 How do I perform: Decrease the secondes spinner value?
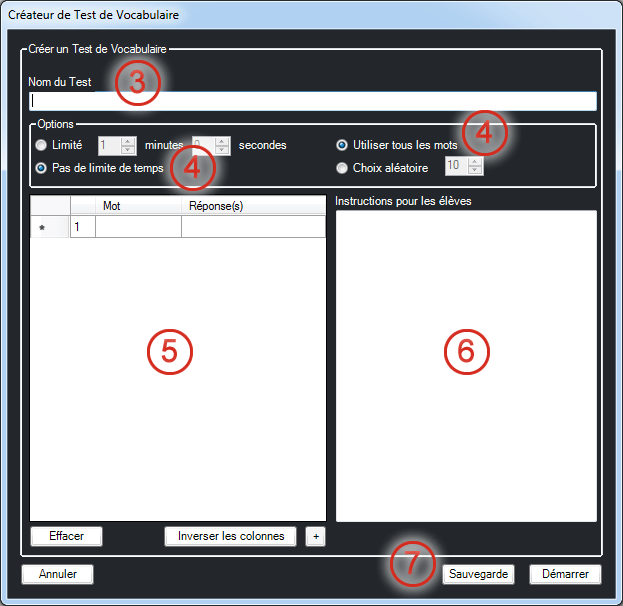(222, 151)
